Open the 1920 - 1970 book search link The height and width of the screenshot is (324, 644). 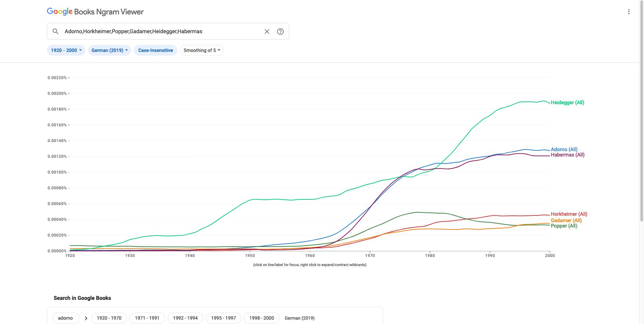pyautogui.click(x=109, y=318)
